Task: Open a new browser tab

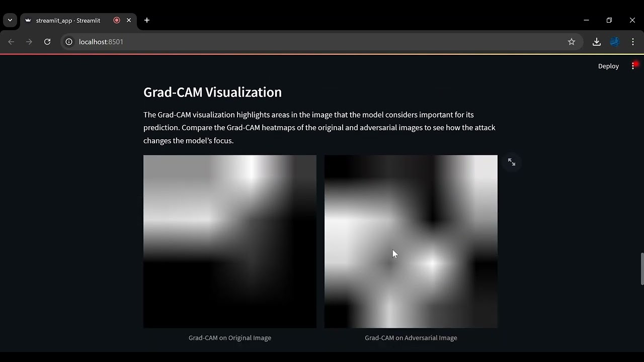Action: click(147, 20)
